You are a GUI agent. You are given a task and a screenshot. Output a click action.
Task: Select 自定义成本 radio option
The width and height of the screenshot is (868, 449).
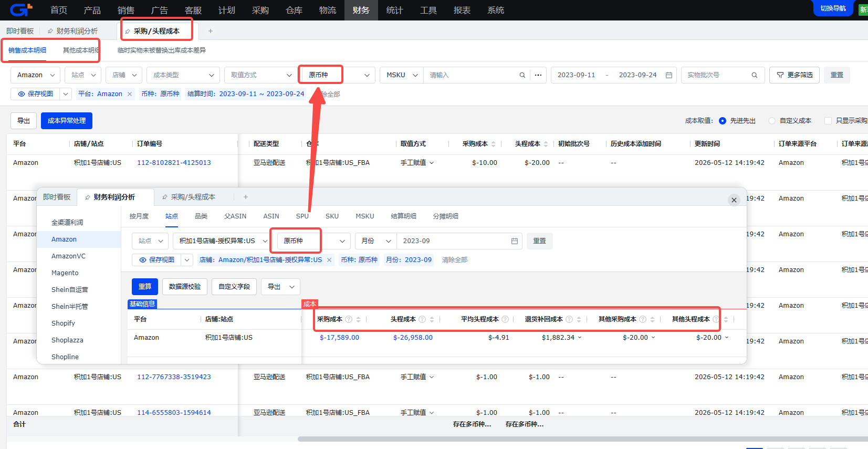772,121
